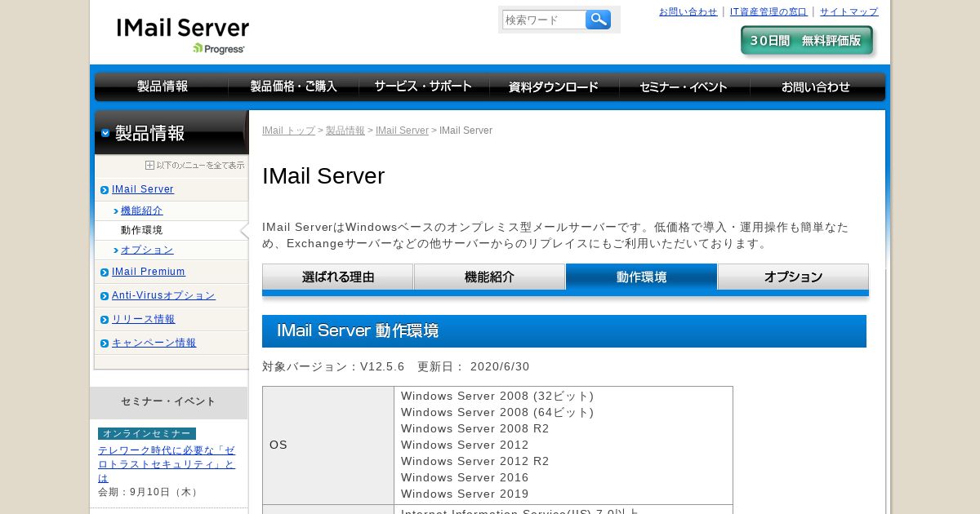Click the IMail Server 動作環境 heading banner
The width and height of the screenshot is (980, 514).
564,331
